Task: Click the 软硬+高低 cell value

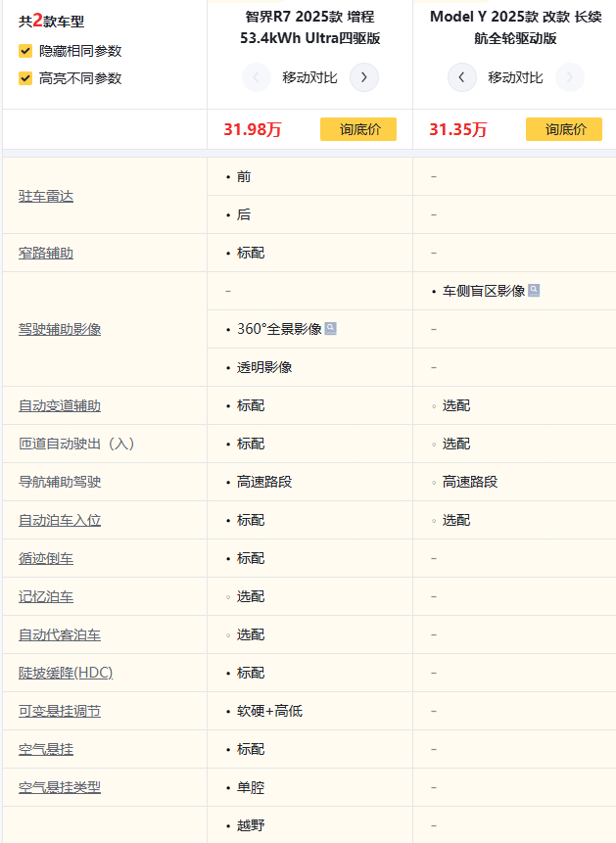Action: [x=269, y=711]
